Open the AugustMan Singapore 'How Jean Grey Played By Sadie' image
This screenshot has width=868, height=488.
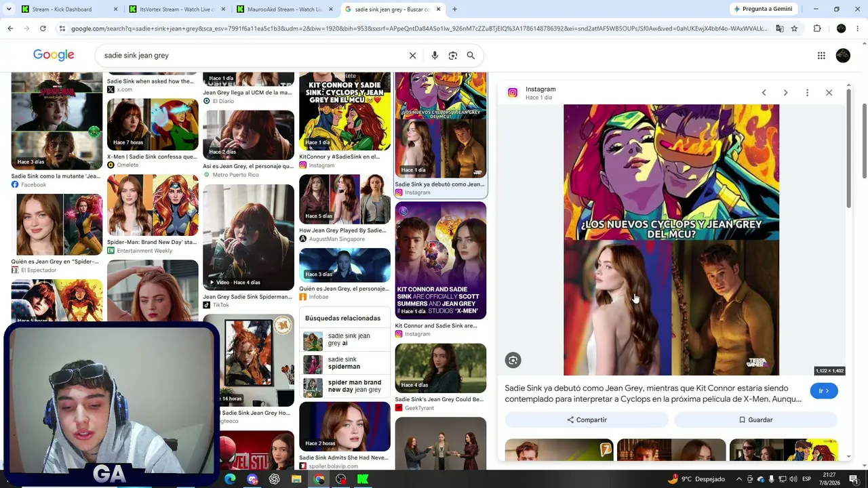(344, 199)
